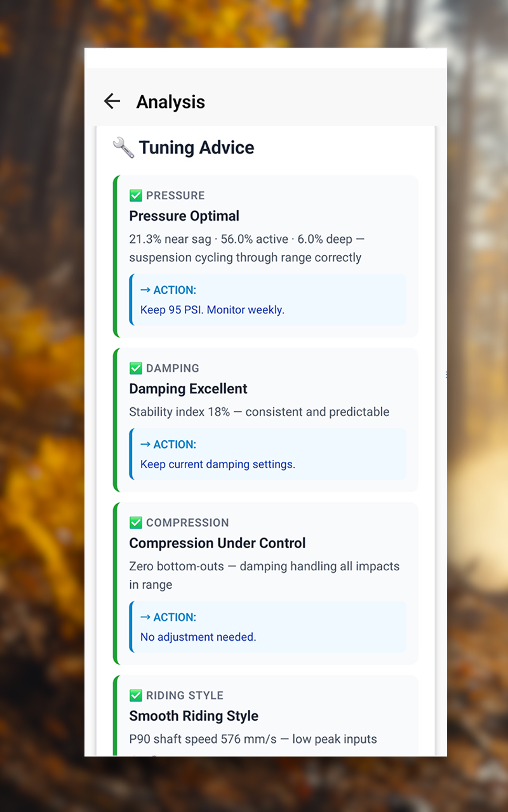Click the Analysis page title
Viewport: 508px width, 812px height.
[170, 101]
